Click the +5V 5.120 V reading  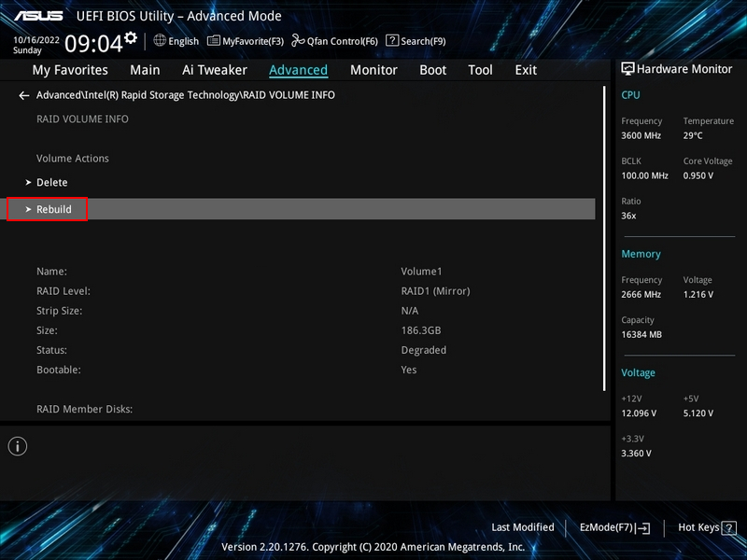click(698, 413)
